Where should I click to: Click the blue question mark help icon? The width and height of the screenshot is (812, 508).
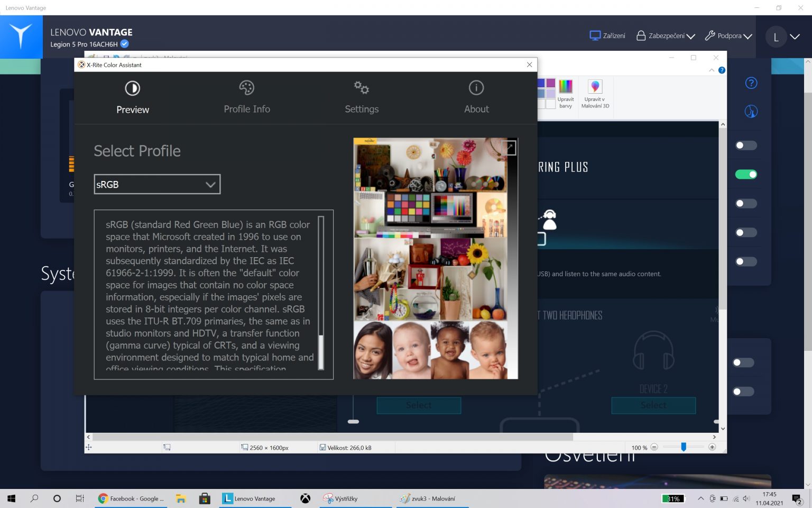tap(751, 83)
